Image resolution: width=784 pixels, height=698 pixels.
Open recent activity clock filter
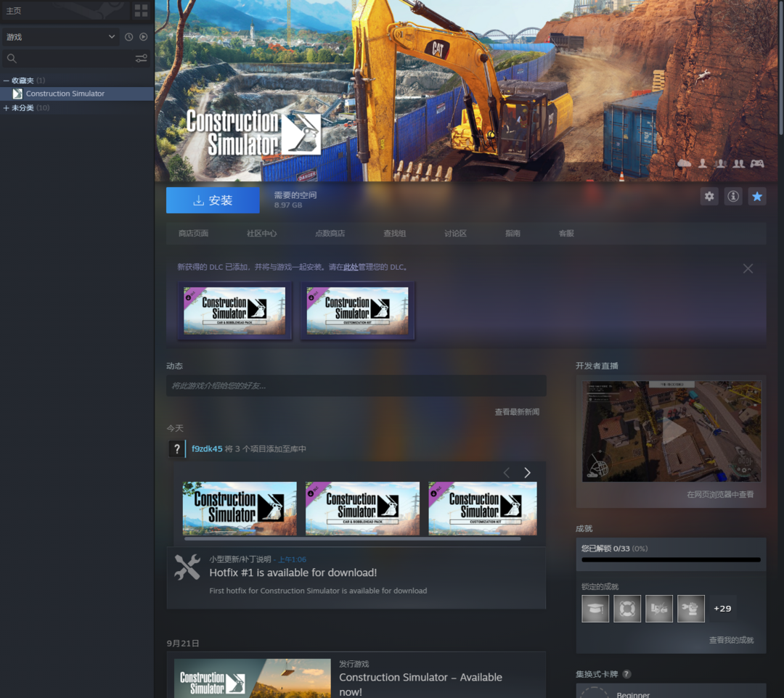[x=128, y=37]
